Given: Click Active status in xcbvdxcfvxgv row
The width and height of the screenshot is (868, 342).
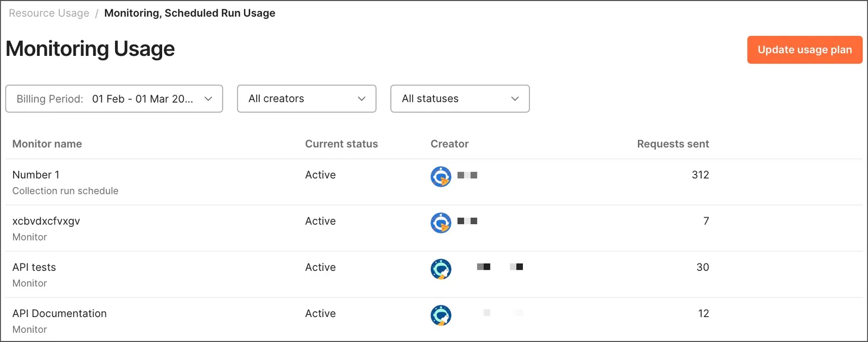Looking at the screenshot, I should 320,221.
